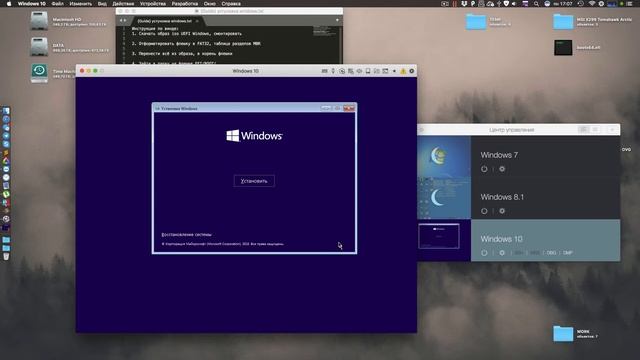This screenshot has width=640, height=360.
Task: Open the Устройства menu
Action: 153,4
